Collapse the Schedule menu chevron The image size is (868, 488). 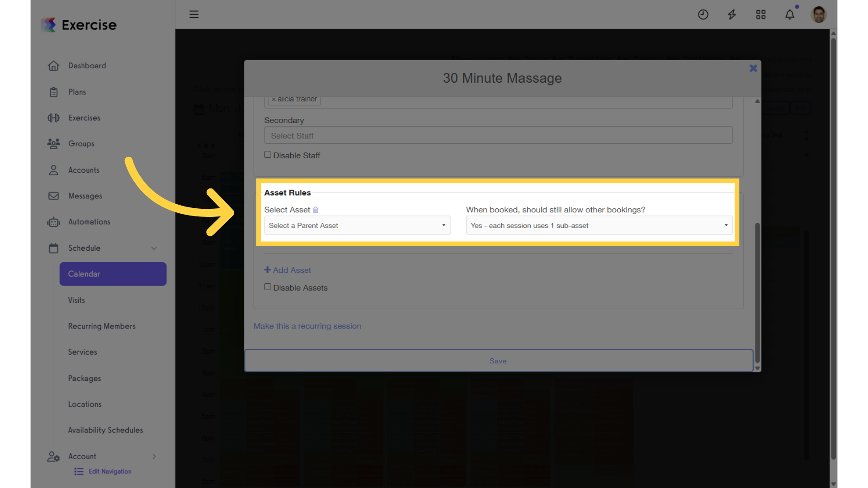coord(154,249)
